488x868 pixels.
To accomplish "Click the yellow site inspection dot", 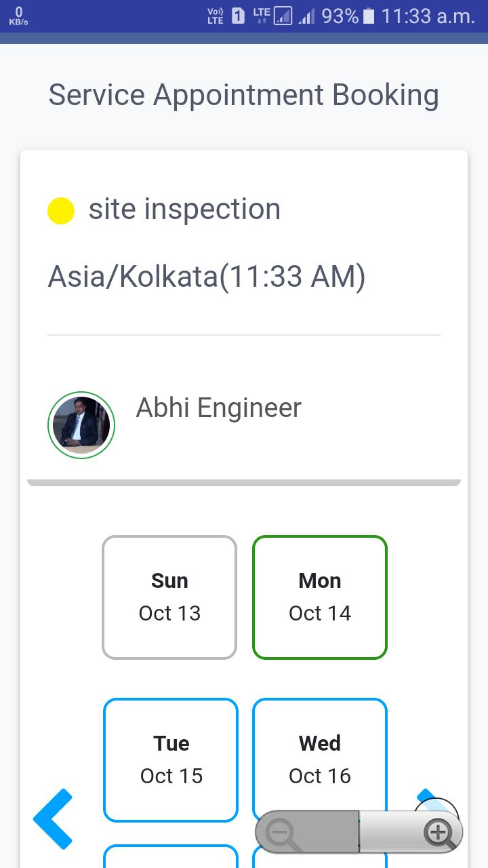I will (x=61, y=211).
